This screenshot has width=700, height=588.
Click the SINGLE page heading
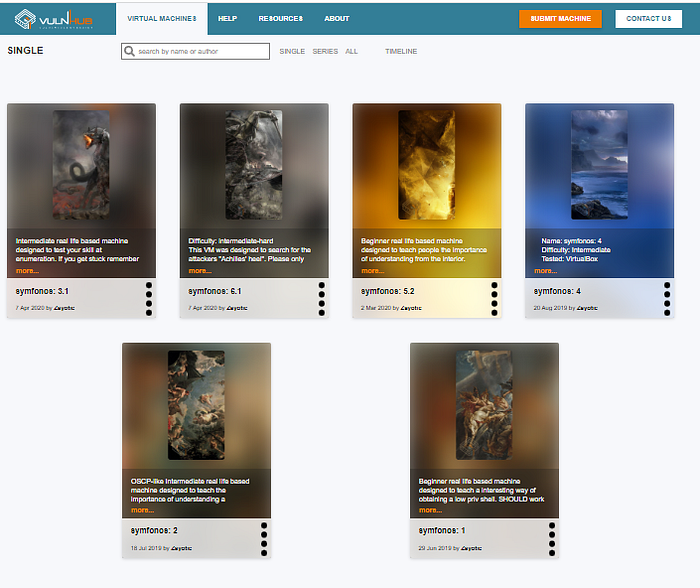click(25, 50)
